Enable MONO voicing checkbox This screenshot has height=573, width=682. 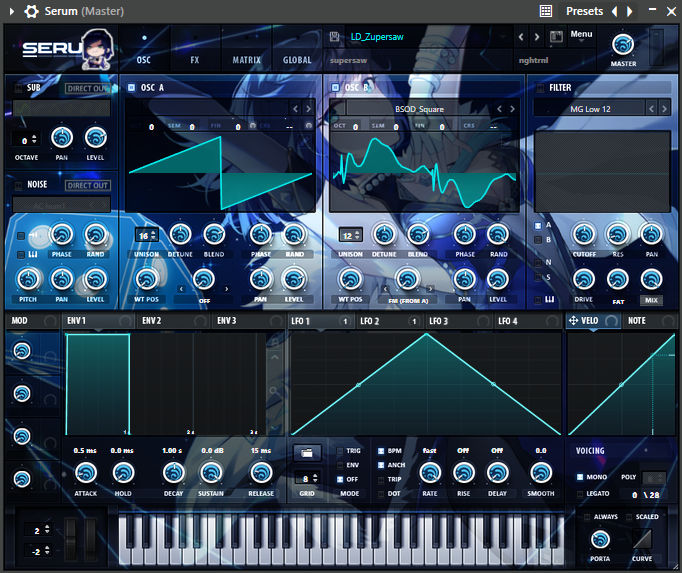580,477
